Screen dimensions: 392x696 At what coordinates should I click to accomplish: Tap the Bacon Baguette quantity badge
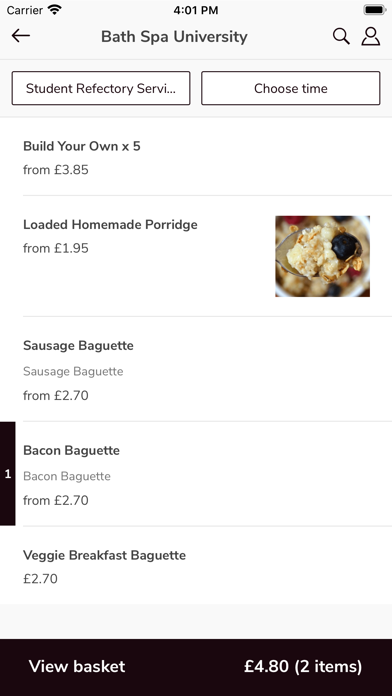(x=8, y=474)
